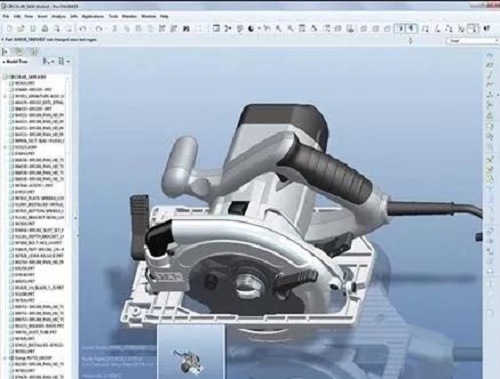This screenshot has height=379, width=500.
Task: Toggle datum axis display icon
Action: [x=437, y=29]
